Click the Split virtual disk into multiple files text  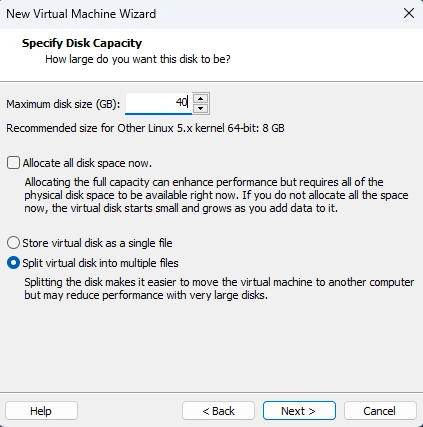click(x=100, y=263)
